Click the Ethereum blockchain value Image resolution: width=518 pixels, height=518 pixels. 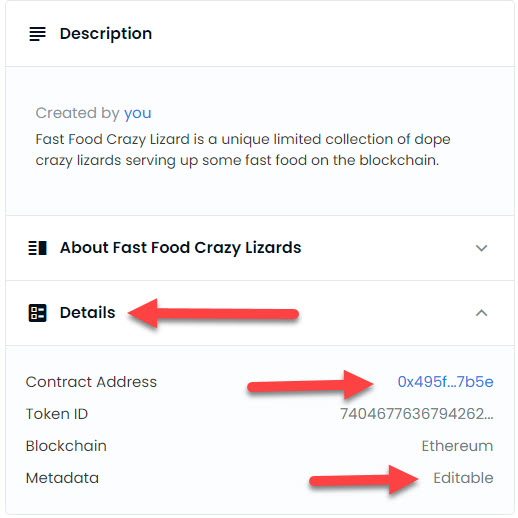pyautogui.click(x=457, y=446)
